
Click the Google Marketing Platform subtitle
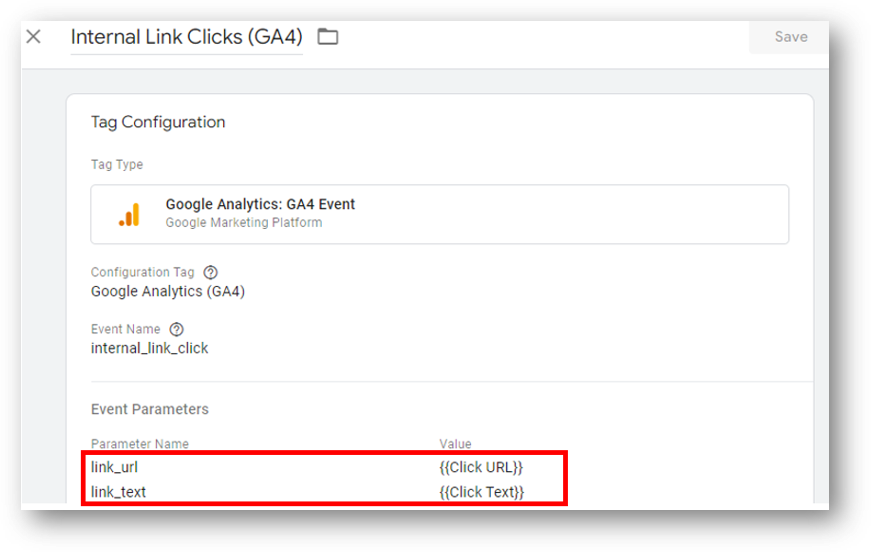[x=244, y=223]
